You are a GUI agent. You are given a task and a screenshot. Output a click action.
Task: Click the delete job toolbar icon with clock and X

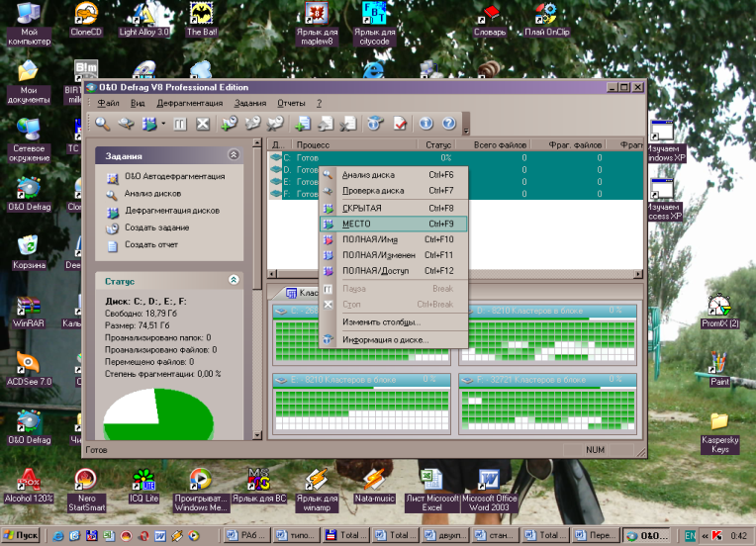pos(275,124)
